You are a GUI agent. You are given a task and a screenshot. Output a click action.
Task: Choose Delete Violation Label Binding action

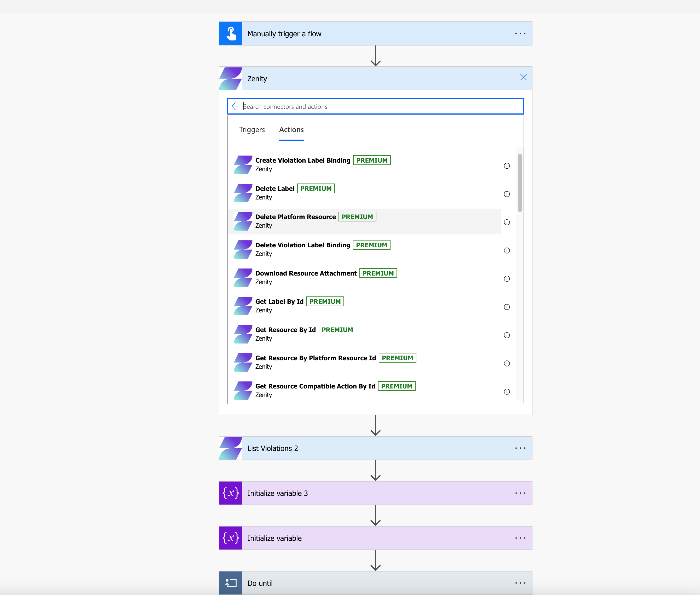pyautogui.click(x=302, y=245)
